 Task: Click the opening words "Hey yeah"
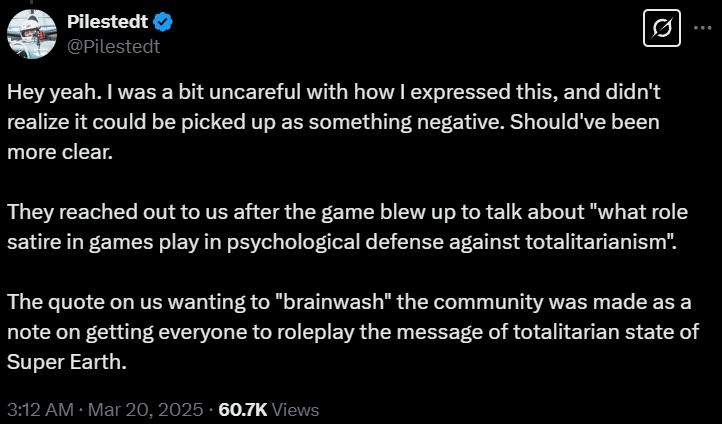(43, 90)
